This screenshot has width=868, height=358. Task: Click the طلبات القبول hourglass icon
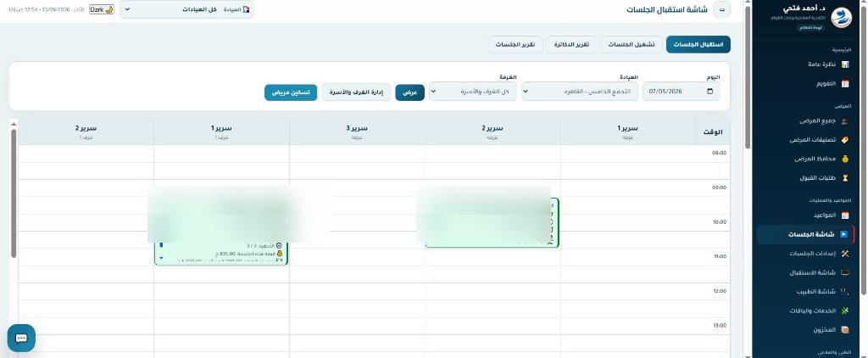pos(845,178)
